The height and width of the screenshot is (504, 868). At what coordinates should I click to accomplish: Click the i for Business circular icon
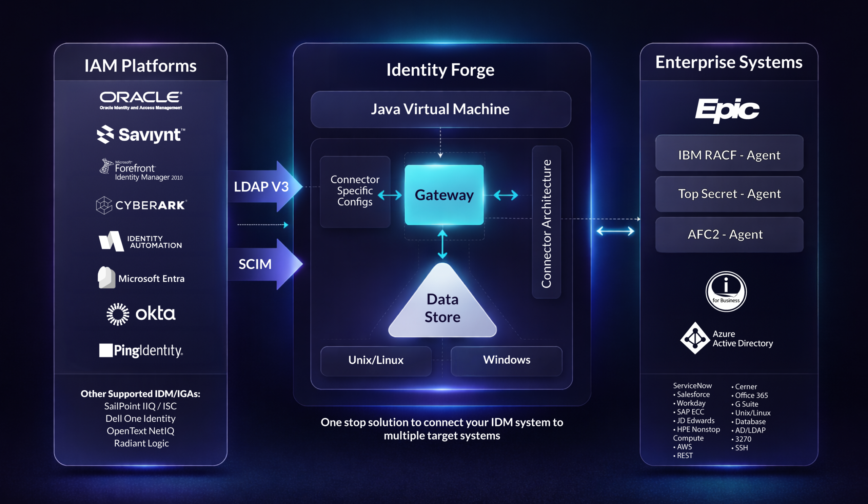click(726, 291)
